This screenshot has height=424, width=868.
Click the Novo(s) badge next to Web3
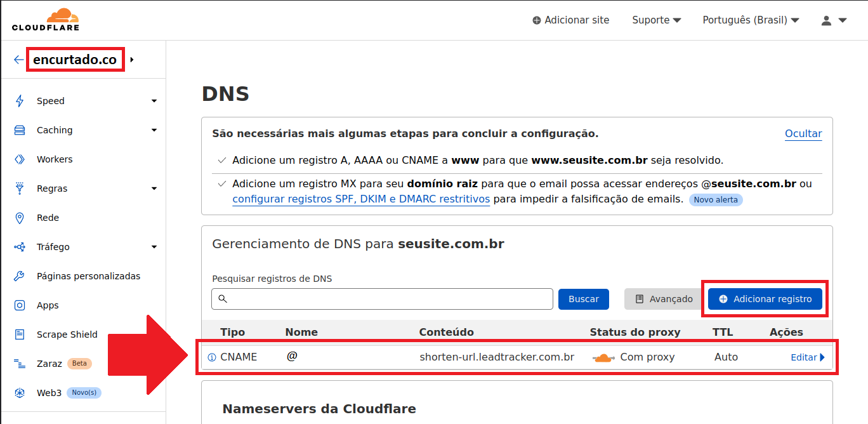(x=84, y=393)
